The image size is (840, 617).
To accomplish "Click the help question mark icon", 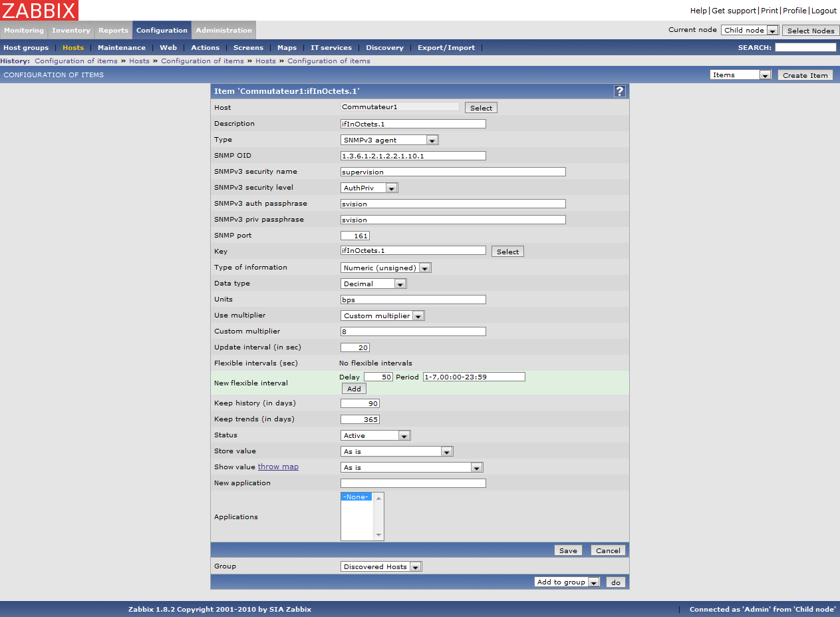I will (619, 91).
